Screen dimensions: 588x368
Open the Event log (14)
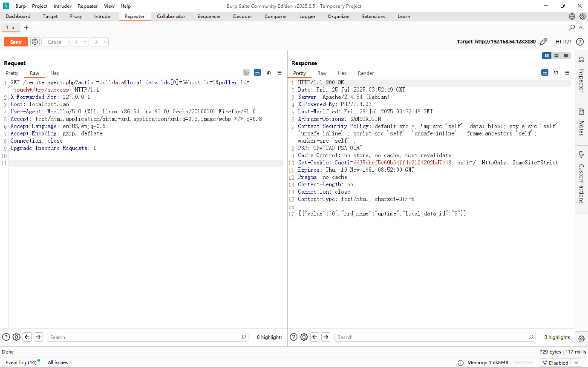click(21, 362)
